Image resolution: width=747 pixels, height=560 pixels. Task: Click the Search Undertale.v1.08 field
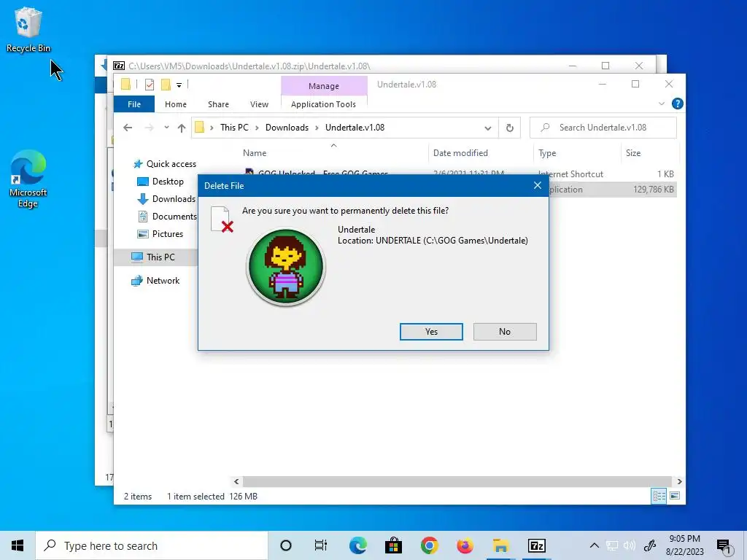click(603, 128)
